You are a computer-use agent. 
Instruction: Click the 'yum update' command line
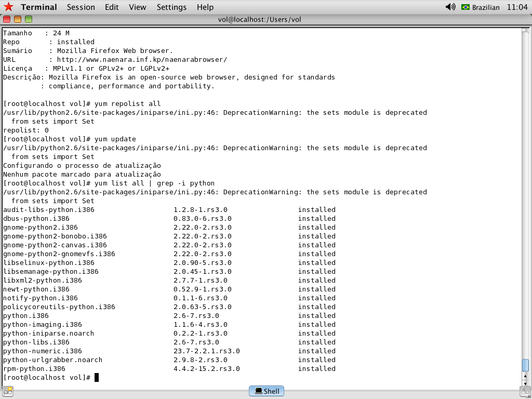pyautogui.click(x=70, y=139)
